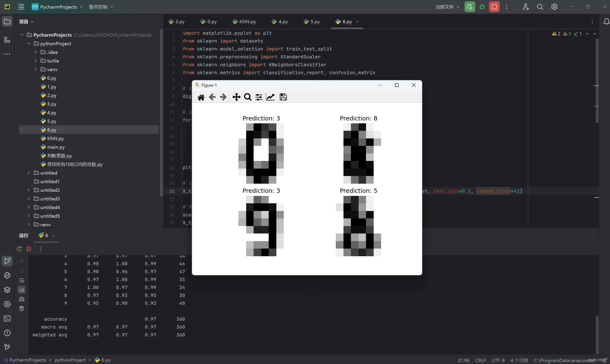Toggle scroll-to-end in the console output

tap(22, 290)
